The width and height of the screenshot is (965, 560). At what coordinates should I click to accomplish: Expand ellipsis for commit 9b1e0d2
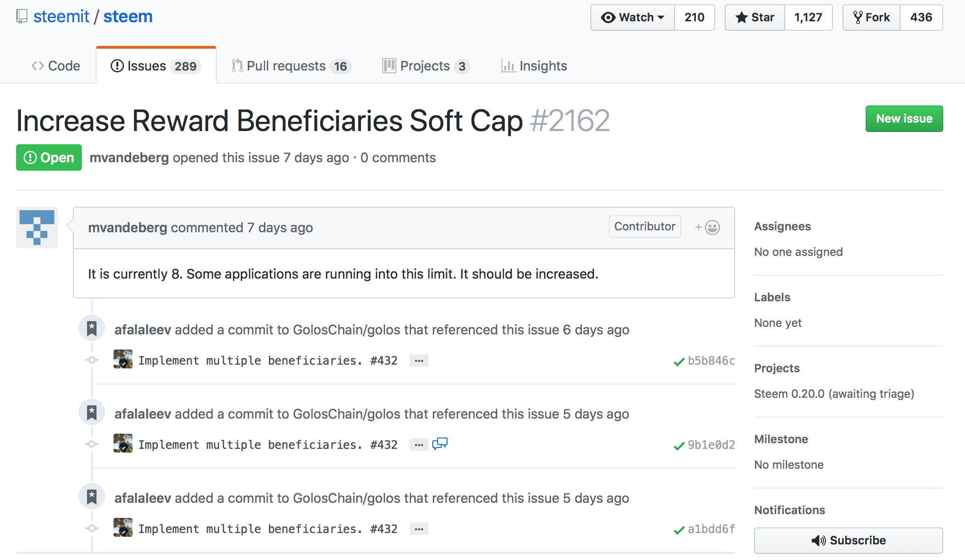click(419, 445)
